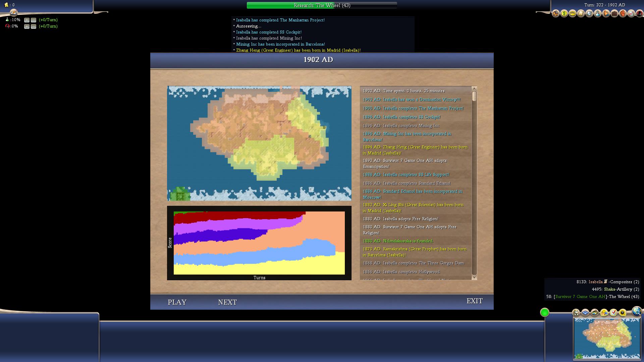This screenshot has width=644, height=362.
Task: Toggle the terrain bare map view
Action: pyautogui.click(x=595, y=313)
